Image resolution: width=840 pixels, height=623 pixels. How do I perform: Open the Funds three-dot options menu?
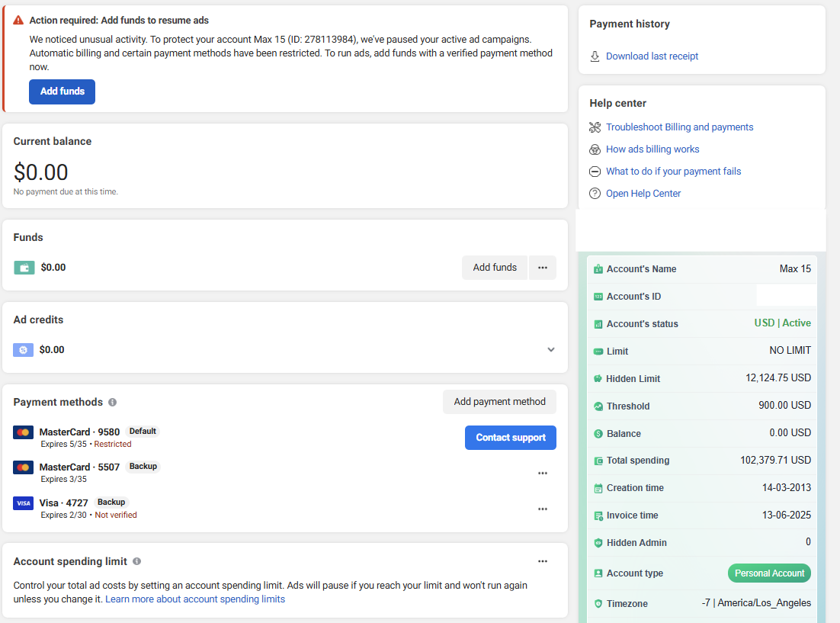[x=543, y=267]
